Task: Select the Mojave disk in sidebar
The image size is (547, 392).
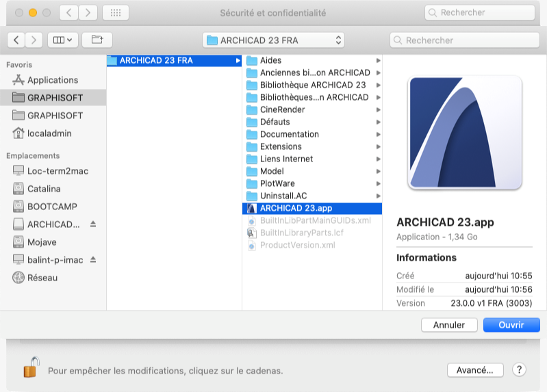Action: pos(53,242)
